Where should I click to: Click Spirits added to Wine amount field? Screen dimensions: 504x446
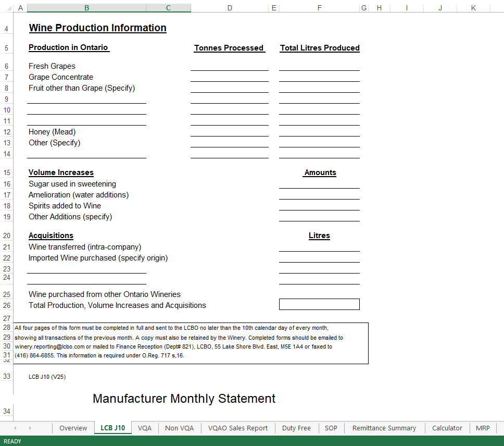tap(320, 205)
